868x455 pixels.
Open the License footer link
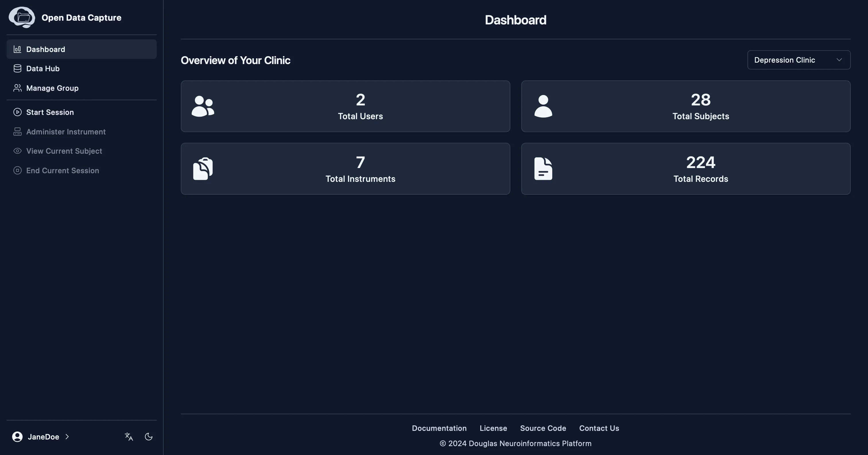[493, 428]
